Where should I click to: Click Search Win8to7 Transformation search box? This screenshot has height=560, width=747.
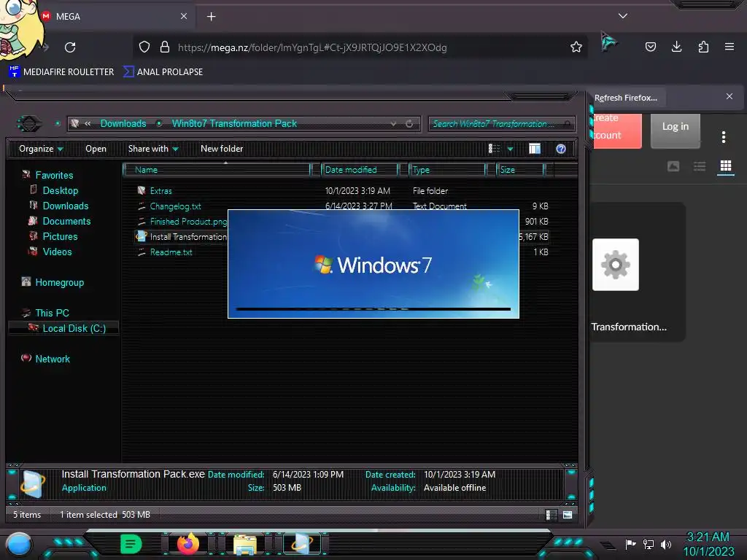coord(502,124)
